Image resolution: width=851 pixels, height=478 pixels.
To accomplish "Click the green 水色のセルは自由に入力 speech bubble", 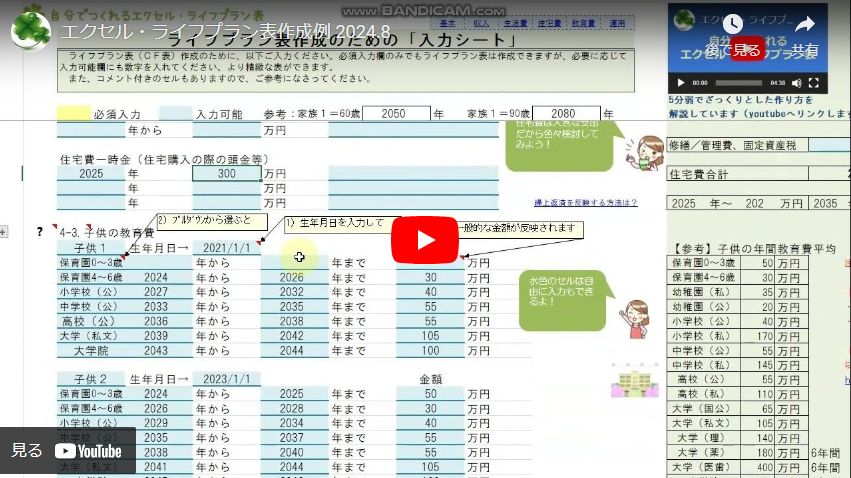I will click(562, 299).
